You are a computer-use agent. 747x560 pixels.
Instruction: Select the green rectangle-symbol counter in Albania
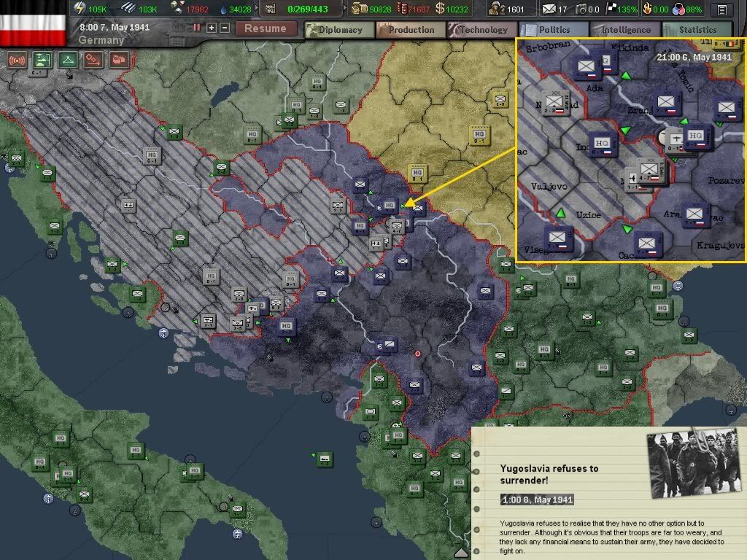[371, 412]
